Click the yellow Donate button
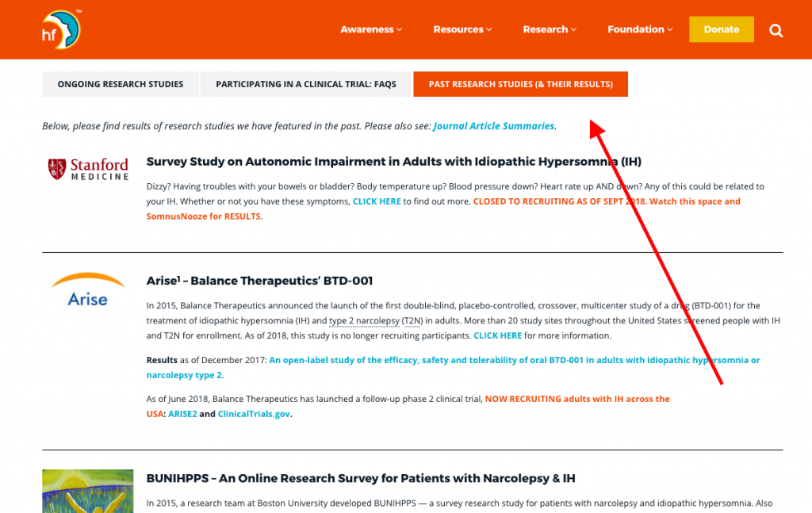 pos(722,29)
